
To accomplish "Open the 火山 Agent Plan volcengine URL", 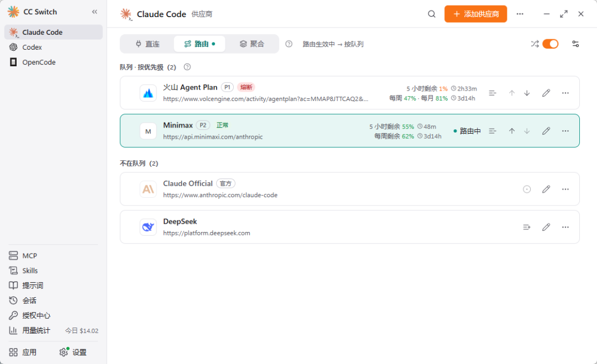I will click(x=266, y=99).
